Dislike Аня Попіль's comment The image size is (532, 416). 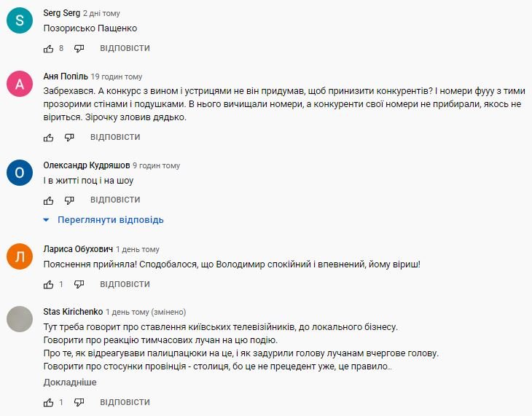click(70, 137)
